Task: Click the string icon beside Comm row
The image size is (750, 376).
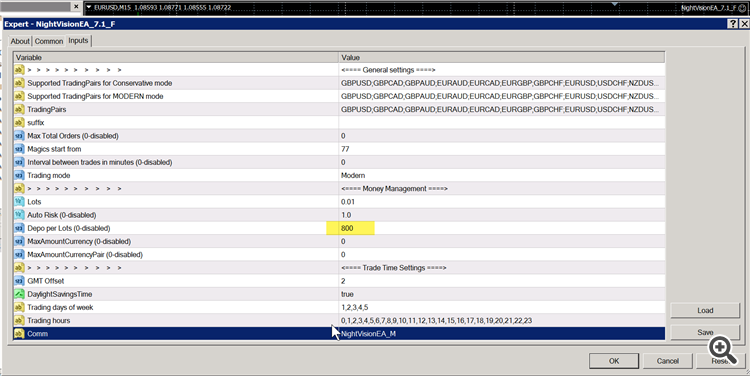Action: pos(19,334)
